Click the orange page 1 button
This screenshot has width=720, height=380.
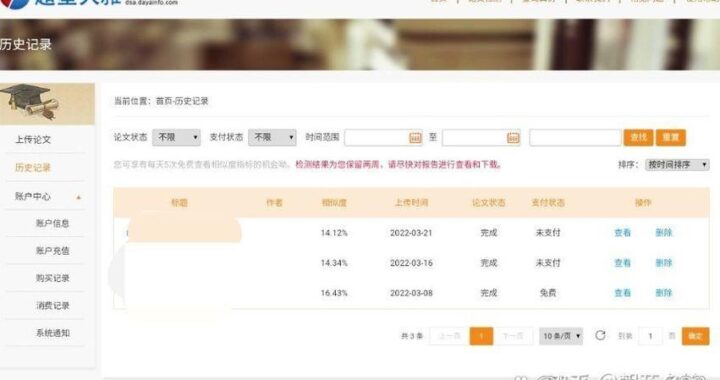pyautogui.click(x=481, y=336)
